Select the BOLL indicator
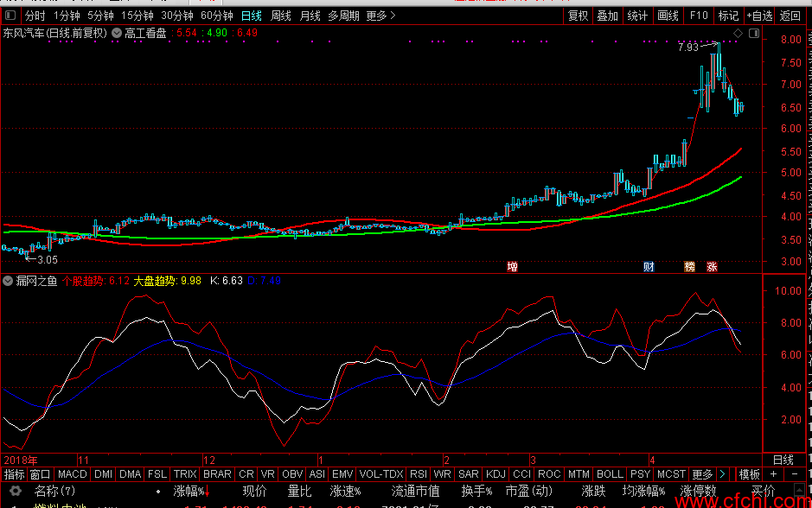This screenshot has height=508, width=812. tap(610, 473)
